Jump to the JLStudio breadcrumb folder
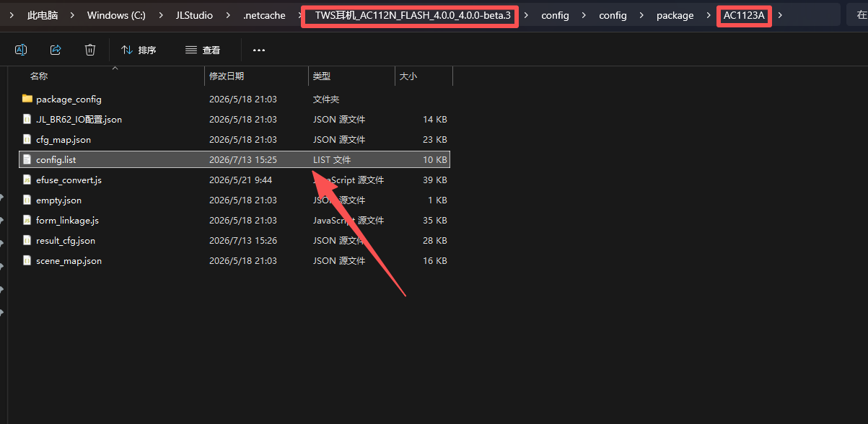868x424 pixels. 194,15
